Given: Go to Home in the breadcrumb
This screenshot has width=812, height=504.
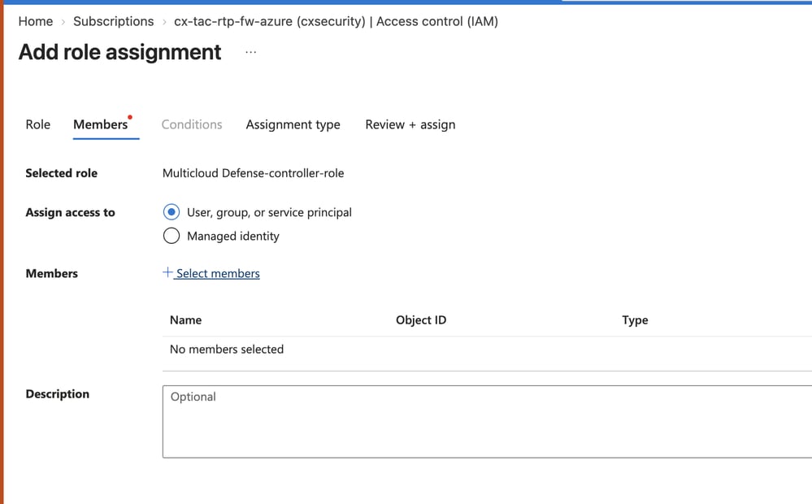Looking at the screenshot, I should click(36, 21).
